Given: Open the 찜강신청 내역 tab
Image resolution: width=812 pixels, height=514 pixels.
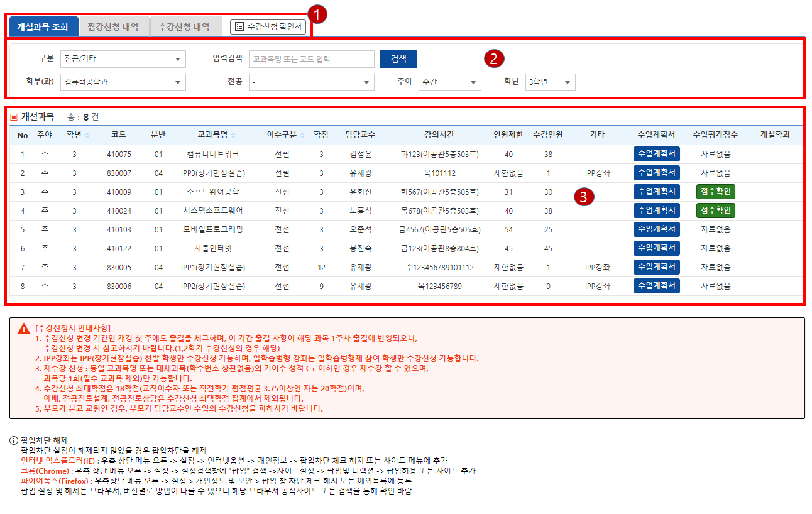Looking at the screenshot, I should click(114, 26).
